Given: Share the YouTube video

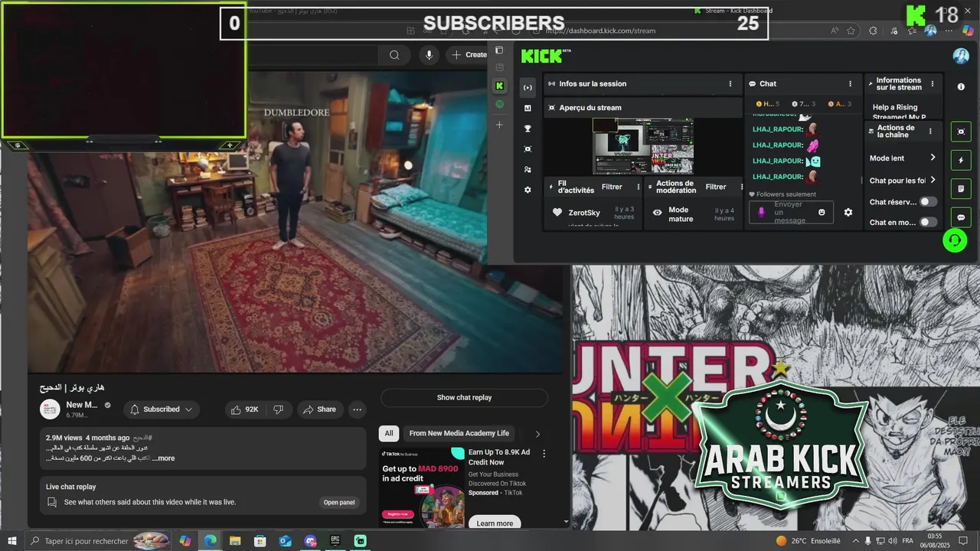Looking at the screenshot, I should click(x=319, y=409).
